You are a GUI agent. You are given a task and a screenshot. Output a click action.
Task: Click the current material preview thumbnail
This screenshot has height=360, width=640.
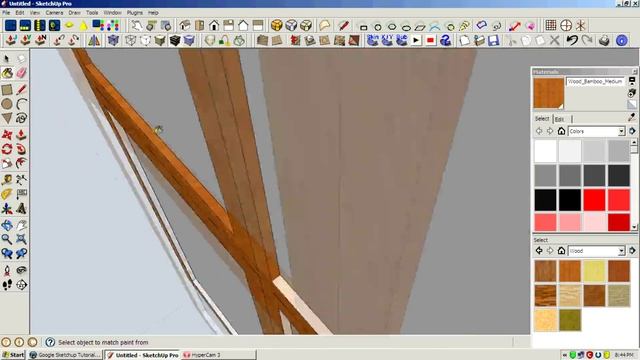tap(549, 93)
